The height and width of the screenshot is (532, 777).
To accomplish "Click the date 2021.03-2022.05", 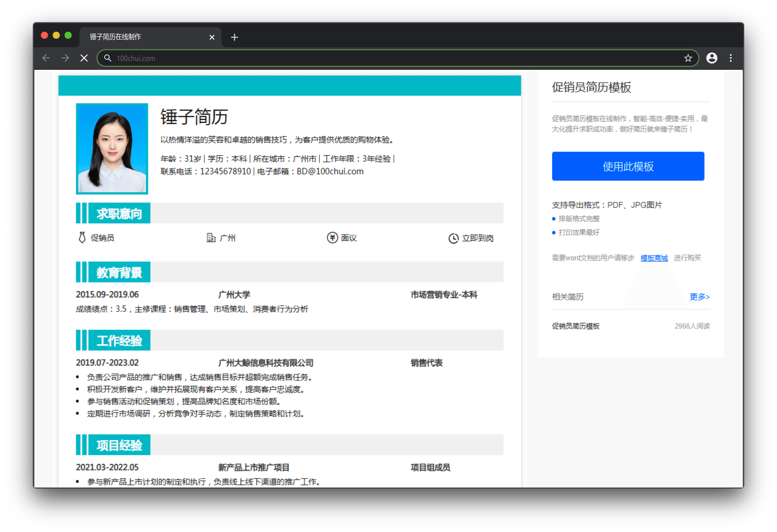I will pyautogui.click(x=107, y=467).
